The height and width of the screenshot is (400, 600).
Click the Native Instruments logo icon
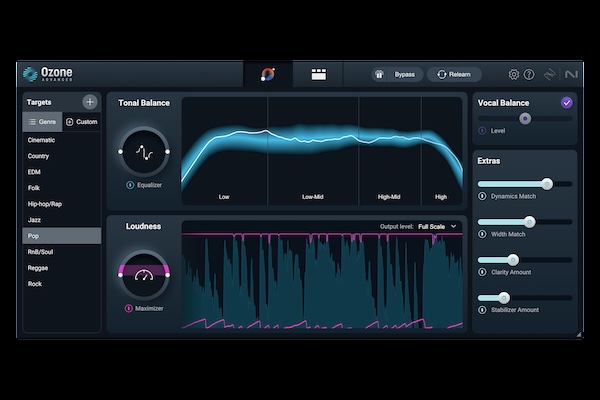pos(571,74)
